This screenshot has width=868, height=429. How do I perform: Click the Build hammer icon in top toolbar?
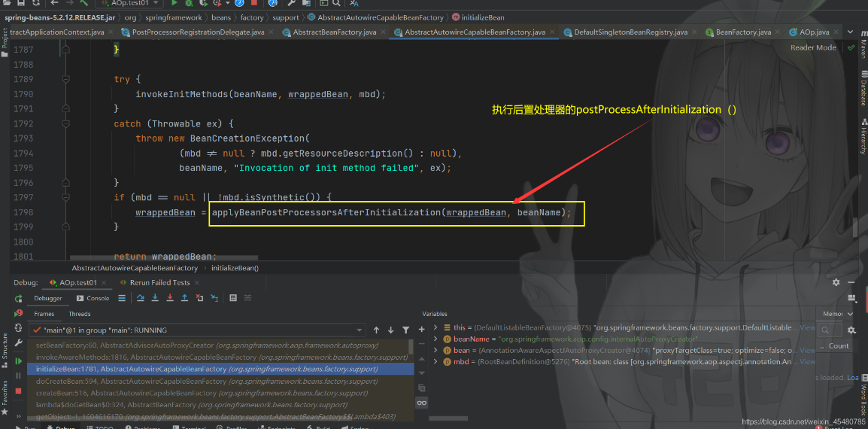[84, 3]
